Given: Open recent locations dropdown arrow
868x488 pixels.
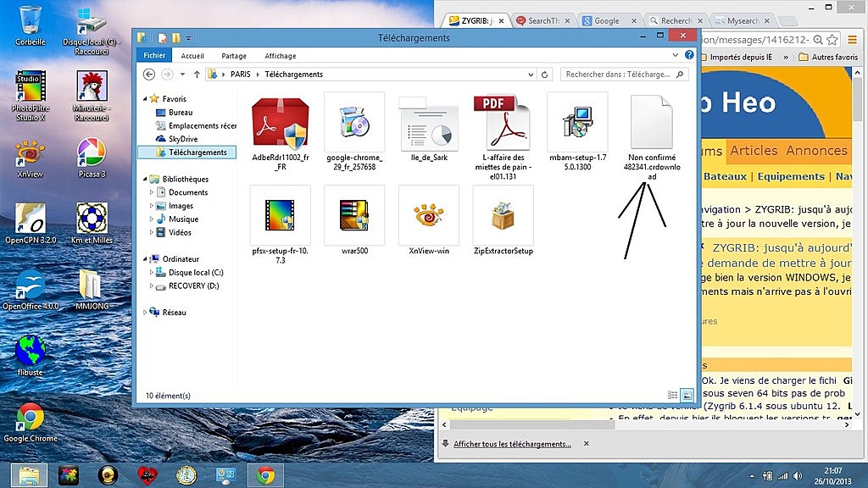Looking at the screenshot, I should tap(183, 75).
